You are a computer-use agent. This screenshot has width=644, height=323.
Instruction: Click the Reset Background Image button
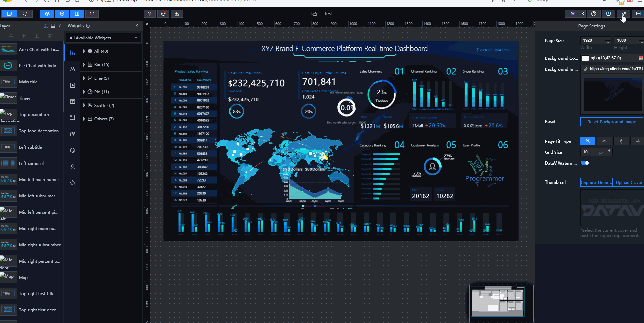[x=611, y=122]
